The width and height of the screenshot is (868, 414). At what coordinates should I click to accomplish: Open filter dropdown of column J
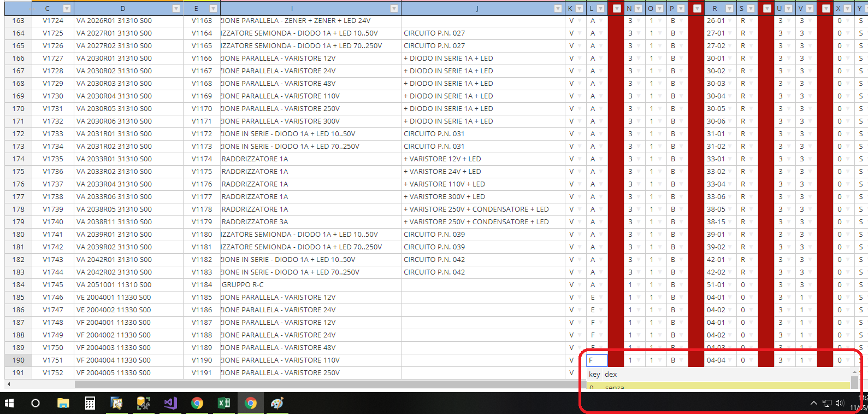tap(558, 8)
